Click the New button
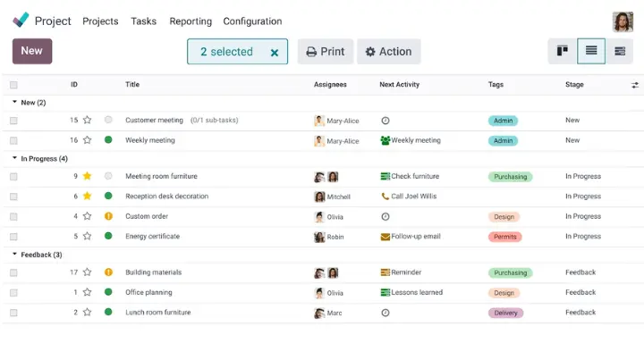The width and height of the screenshot is (644, 360). pyautogui.click(x=32, y=51)
